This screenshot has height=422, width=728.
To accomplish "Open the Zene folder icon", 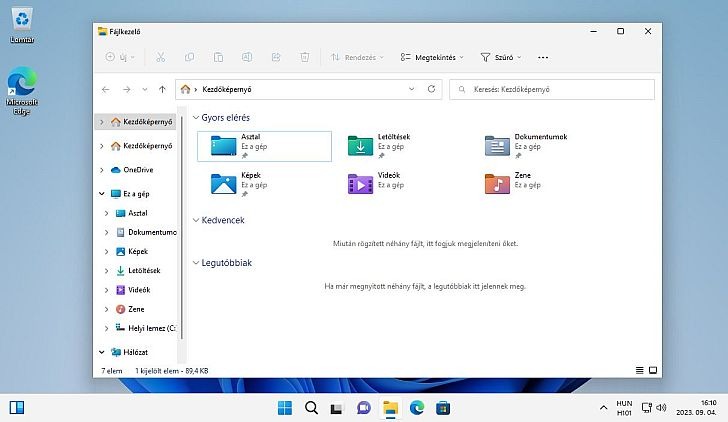I will pyautogui.click(x=497, y=183).
